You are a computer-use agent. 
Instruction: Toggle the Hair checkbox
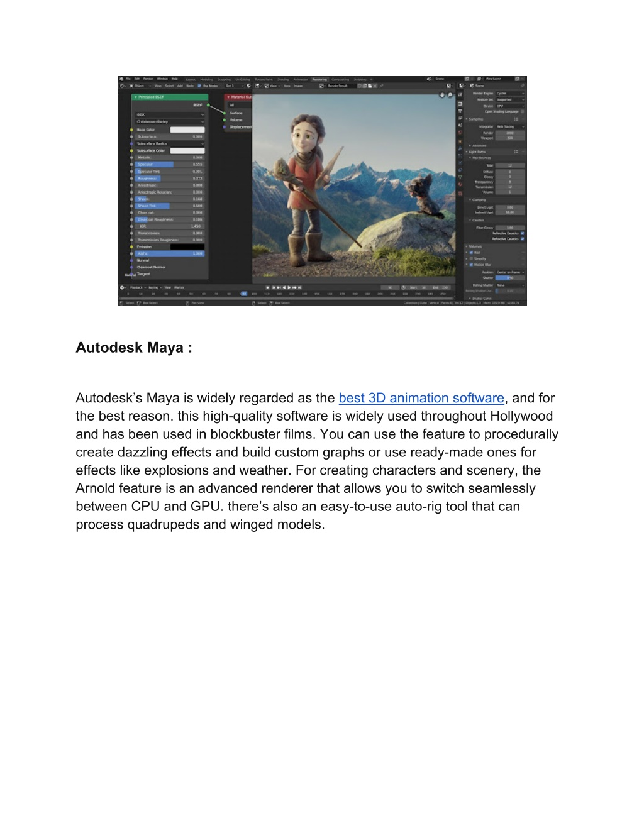click(471, 253)
